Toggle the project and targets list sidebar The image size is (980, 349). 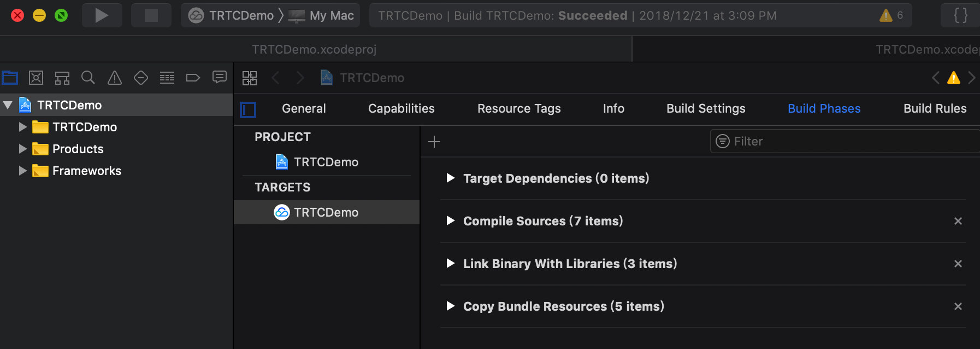(x=248, y=110)
